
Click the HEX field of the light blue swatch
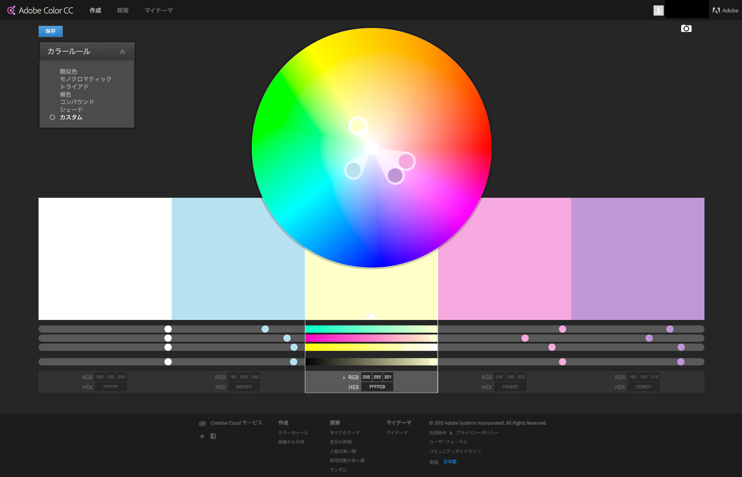click(x=244, y=387)
